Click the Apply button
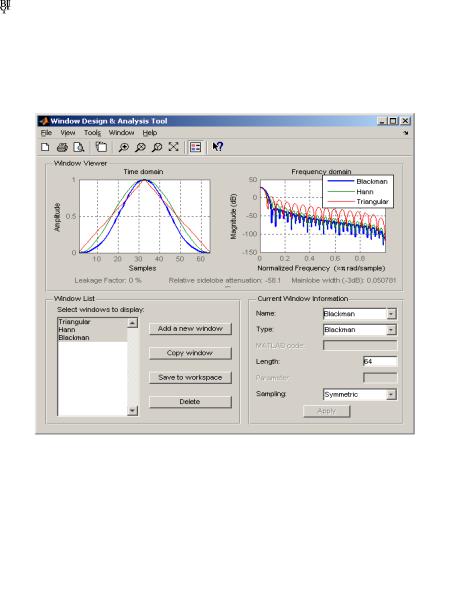 click(327, 411)
